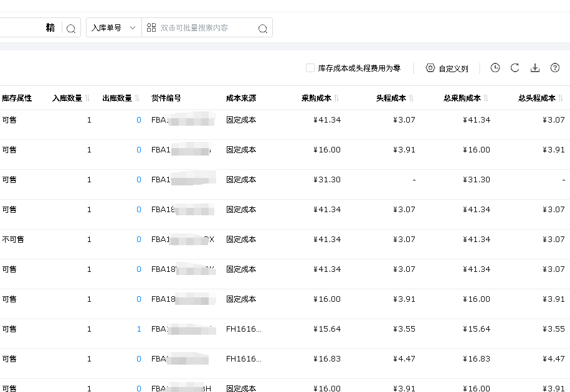Open the 入库单号 dropdown selector
The height and width of the screenshot is (392, 570).
tap(113, 28)
